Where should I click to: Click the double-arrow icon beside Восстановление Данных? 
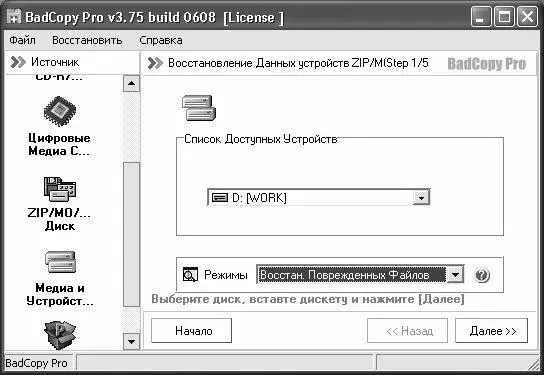(155, 63)
